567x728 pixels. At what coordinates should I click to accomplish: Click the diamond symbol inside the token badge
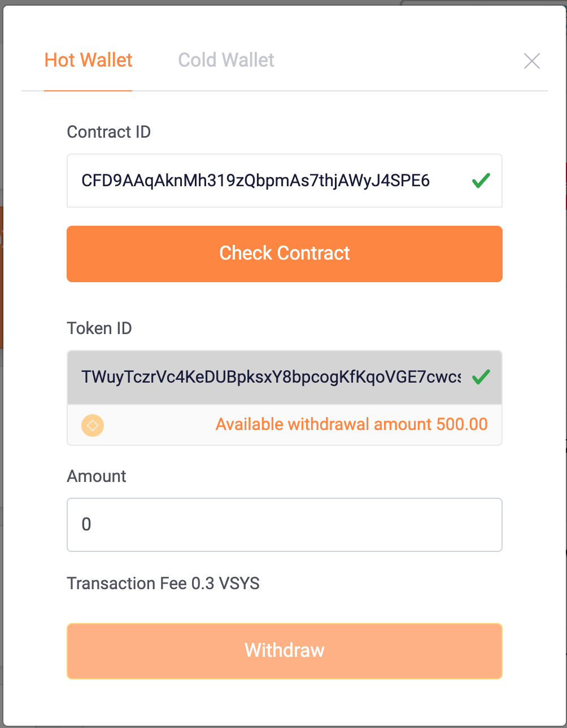pyautogui.click(x=92, y=424)
